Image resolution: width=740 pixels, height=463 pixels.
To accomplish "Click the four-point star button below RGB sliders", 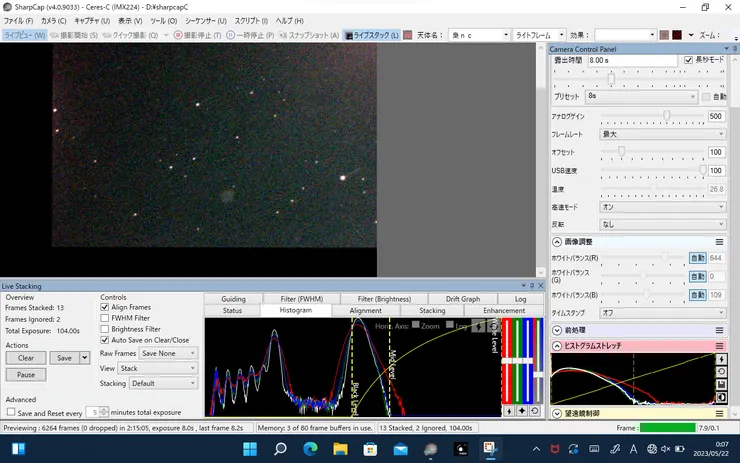I will click(x=521, y=411).
